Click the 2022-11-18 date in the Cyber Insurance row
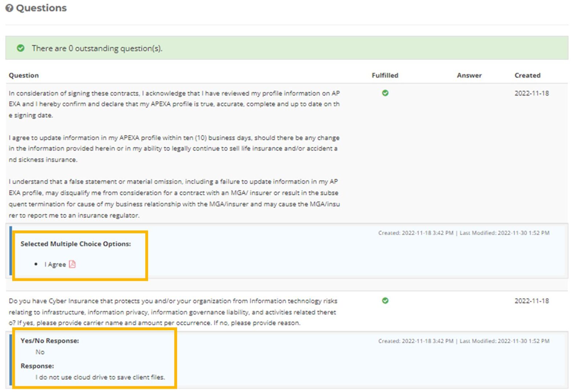 click(532, 301)
